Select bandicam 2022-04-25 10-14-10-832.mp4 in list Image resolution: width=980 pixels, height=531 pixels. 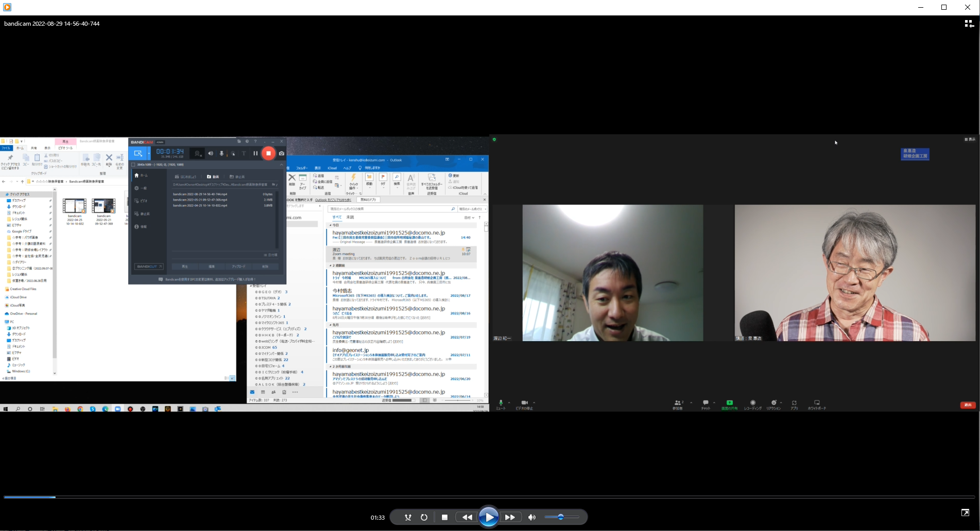pos(223,205)
